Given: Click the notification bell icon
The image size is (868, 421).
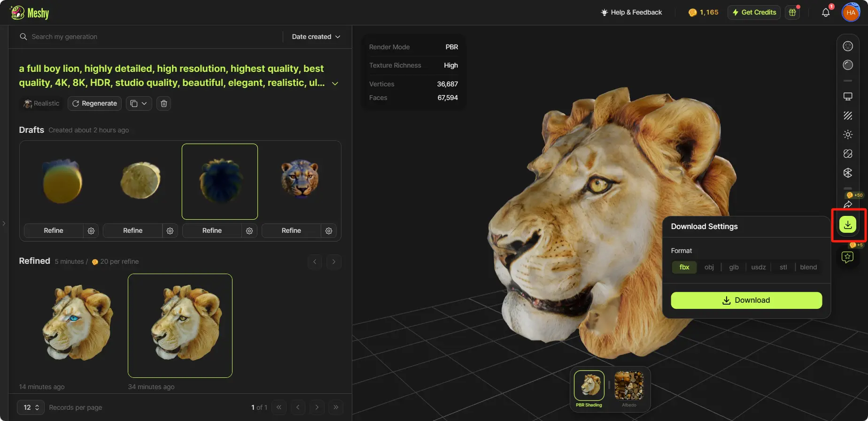Looking at the screenshot, I should click(x=825, y=13).
